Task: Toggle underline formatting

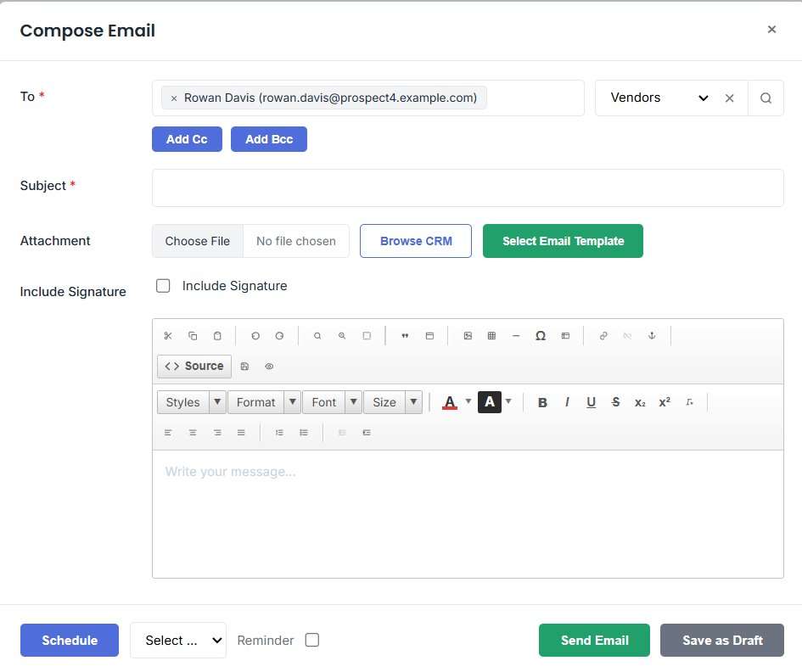Action: [592, 402]
